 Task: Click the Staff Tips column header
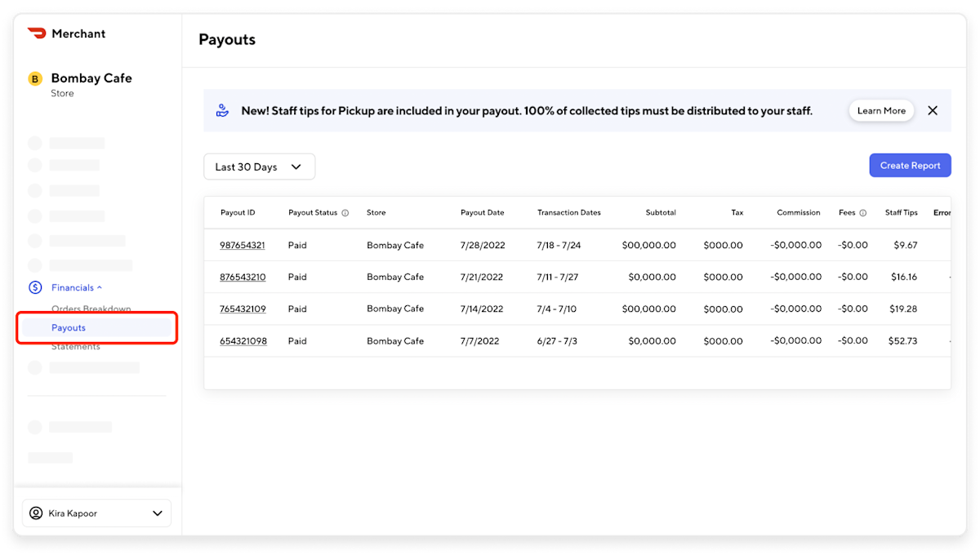(x=902, y=212)
